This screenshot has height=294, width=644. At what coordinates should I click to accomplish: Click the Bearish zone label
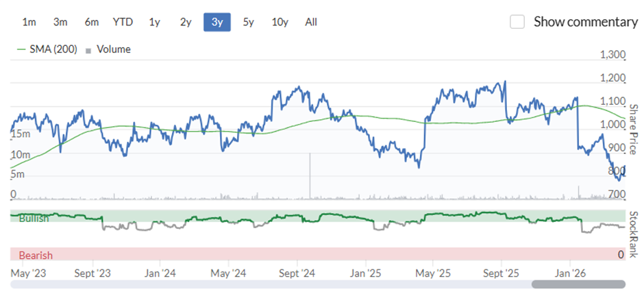coord(36,256)
